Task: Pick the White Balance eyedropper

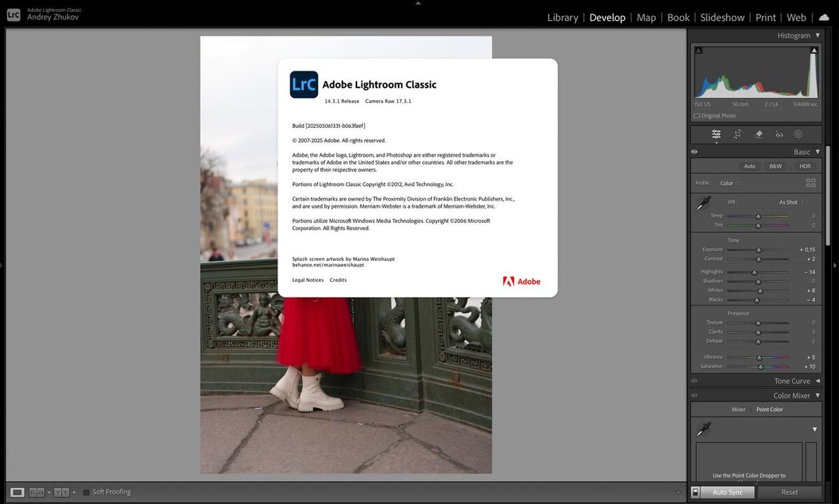Action: (702, 203)
